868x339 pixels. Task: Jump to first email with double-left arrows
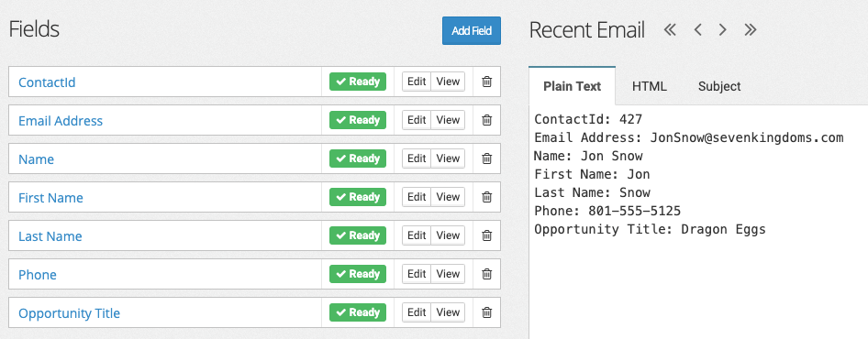(670, 30)
